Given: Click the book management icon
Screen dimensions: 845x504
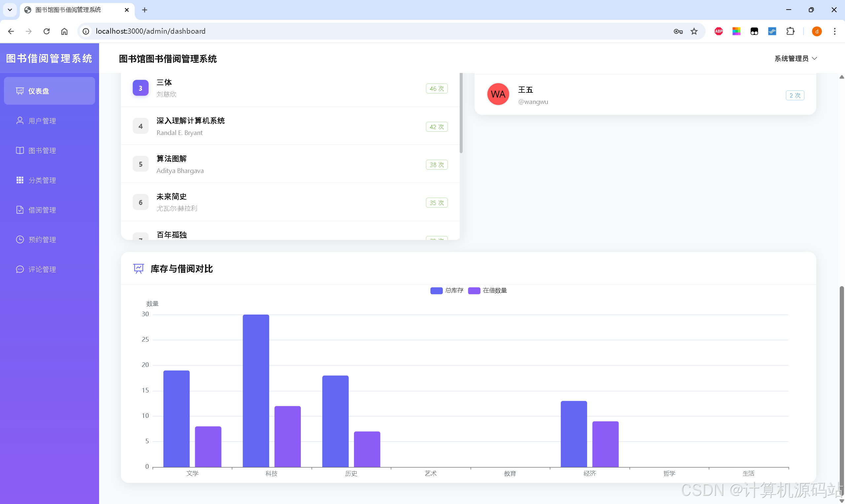Looking at the screenshot, I should click(20, 151).
